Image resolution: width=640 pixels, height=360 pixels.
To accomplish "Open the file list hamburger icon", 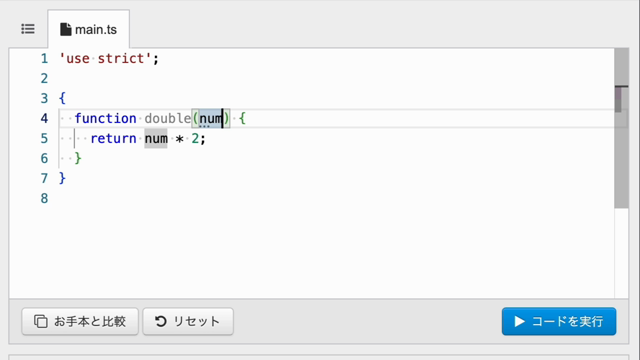I will 28,29.
